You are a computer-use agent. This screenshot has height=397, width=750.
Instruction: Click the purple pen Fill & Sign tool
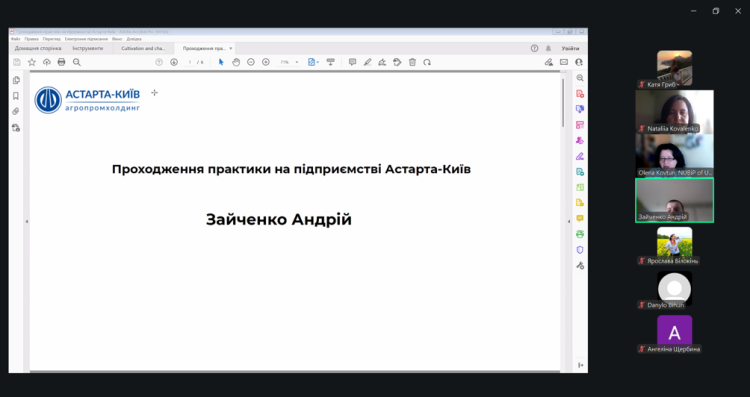pos(580,156)
